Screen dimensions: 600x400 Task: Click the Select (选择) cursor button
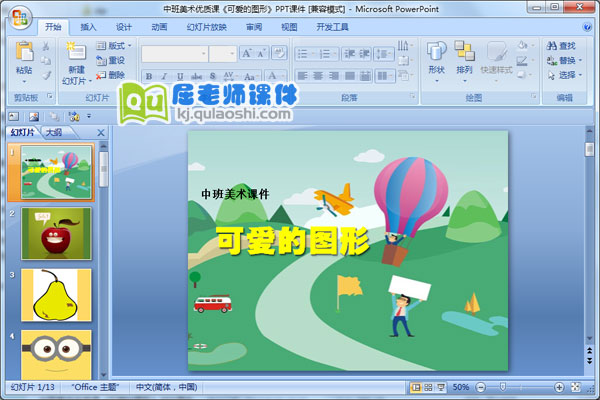(564, 75)
